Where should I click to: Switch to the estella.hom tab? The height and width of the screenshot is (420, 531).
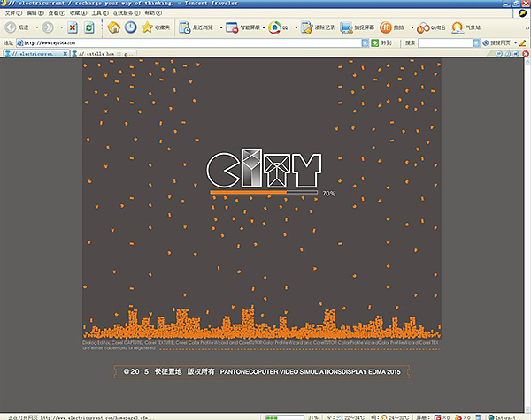tap(104, 53)
